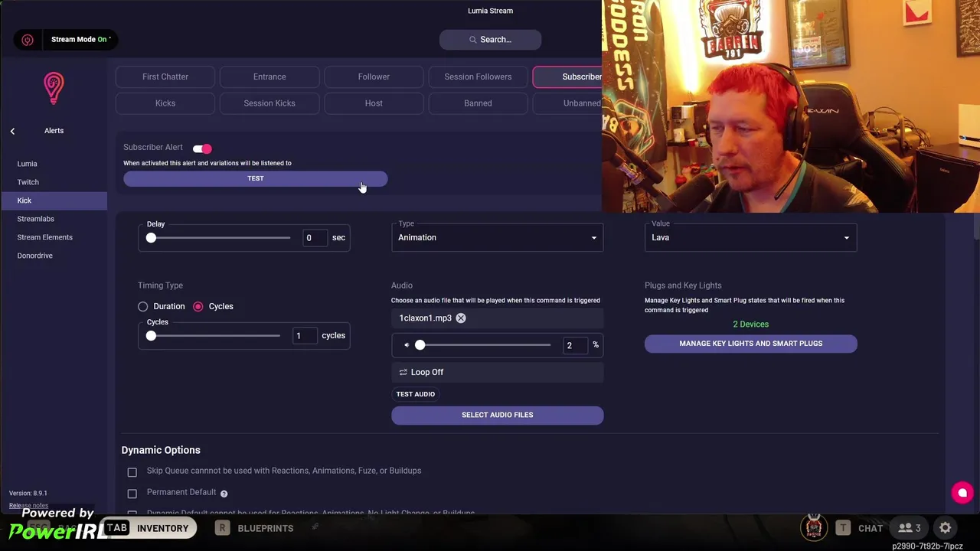980x551 pixels.
Task: Click the audio volume slider handle
Action: (x=420, y=345)
